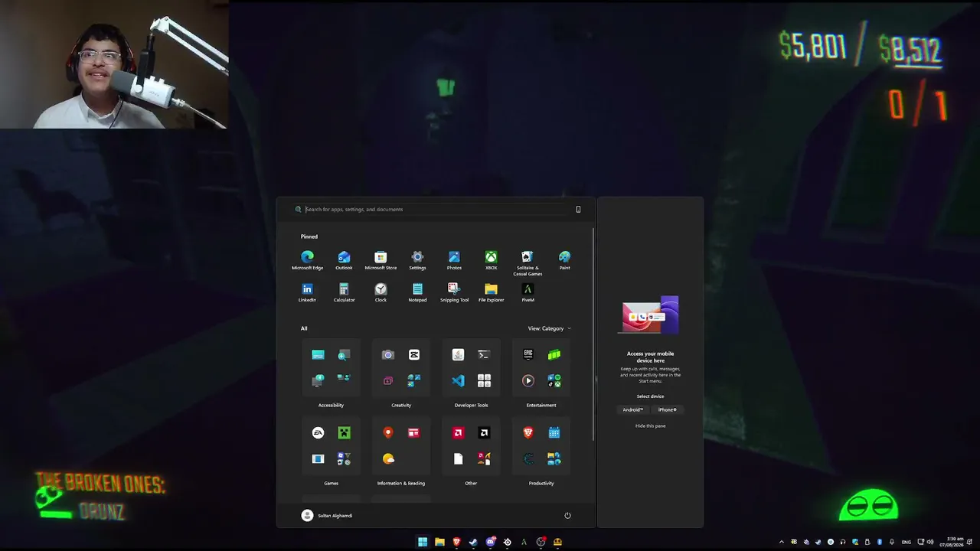Open Microsoft Edge from pinned apps
The height and width of the screenshot is (551, 980).
click(x=307, y=260)
